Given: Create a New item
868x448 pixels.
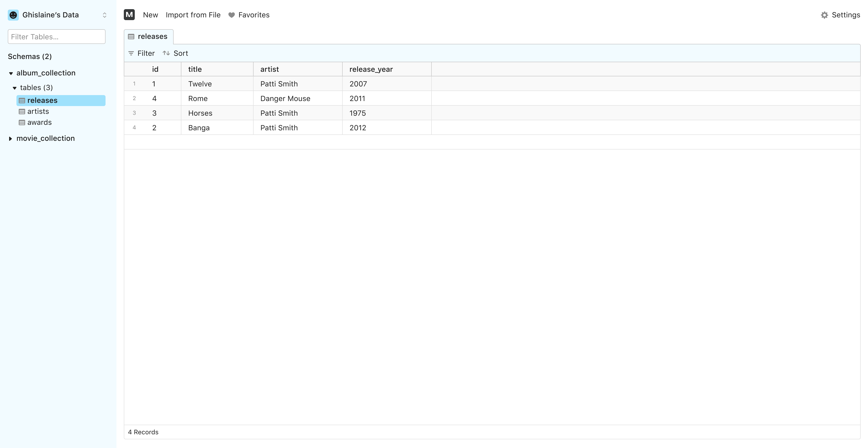Looking at the screenshot, I should point(150,15).
